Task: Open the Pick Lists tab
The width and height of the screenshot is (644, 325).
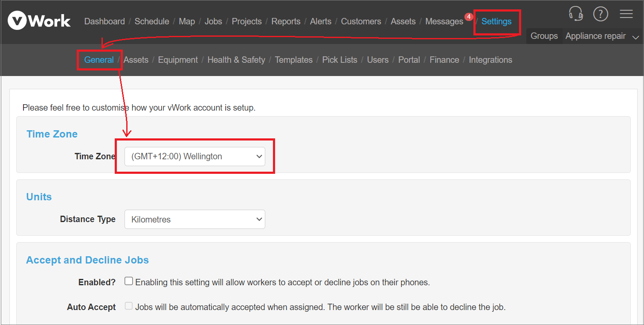Action: [340, 60]
